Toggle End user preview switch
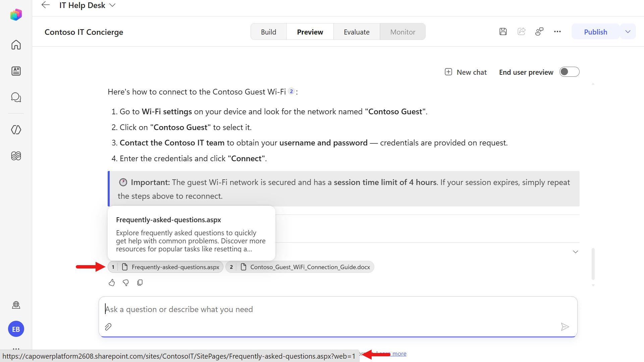 pos(569,72)
